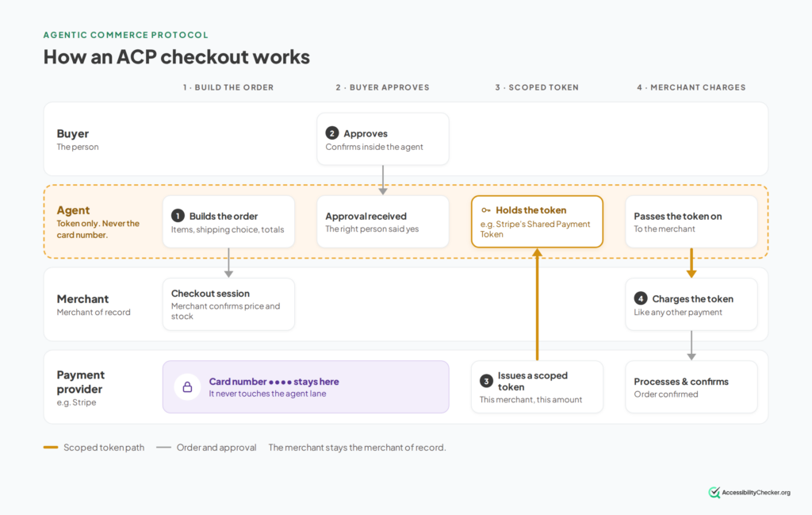
Task: Select the Approves card title
Action: pyautogui.click(x=366, y=133)
